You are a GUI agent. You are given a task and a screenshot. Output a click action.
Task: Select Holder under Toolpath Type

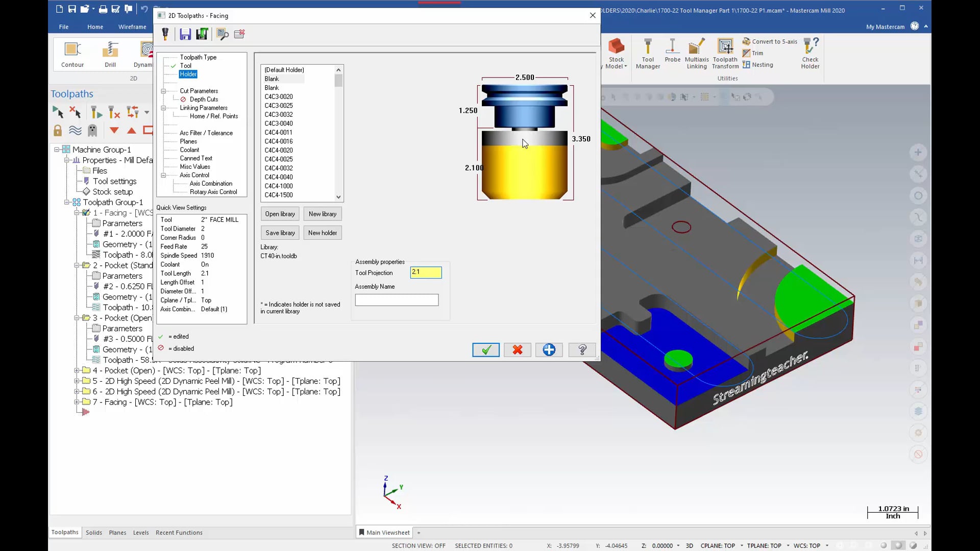[187, 74]
